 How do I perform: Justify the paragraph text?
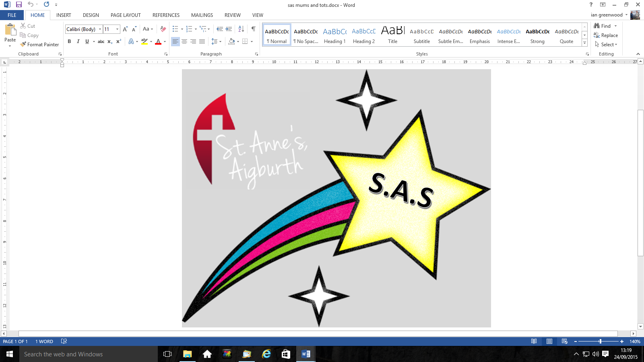(x=202, y=41)
